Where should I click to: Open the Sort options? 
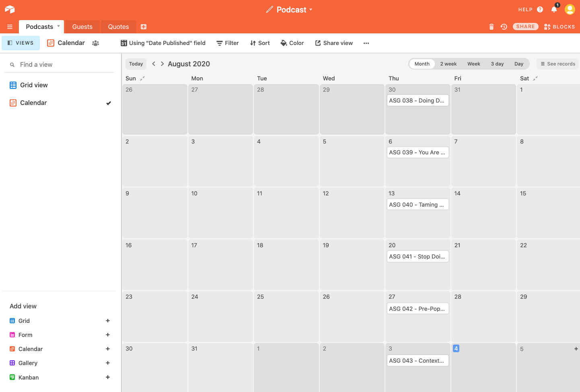tap(259, 43)
